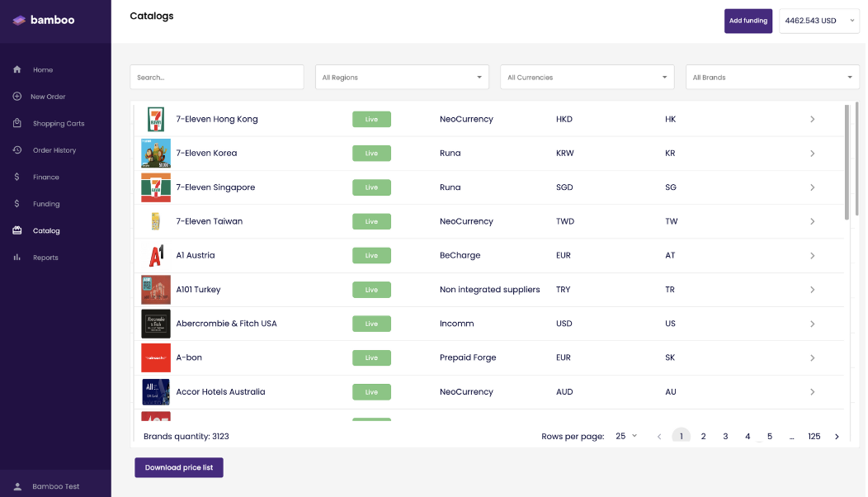Click the Catalog gift card icon
Image resolution: width=868 pixels, height=497 pixels.
tap(17, 230)
